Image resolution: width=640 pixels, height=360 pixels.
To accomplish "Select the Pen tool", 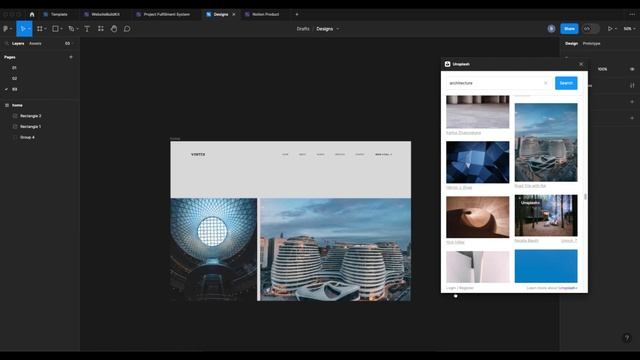I will (71, 29).
